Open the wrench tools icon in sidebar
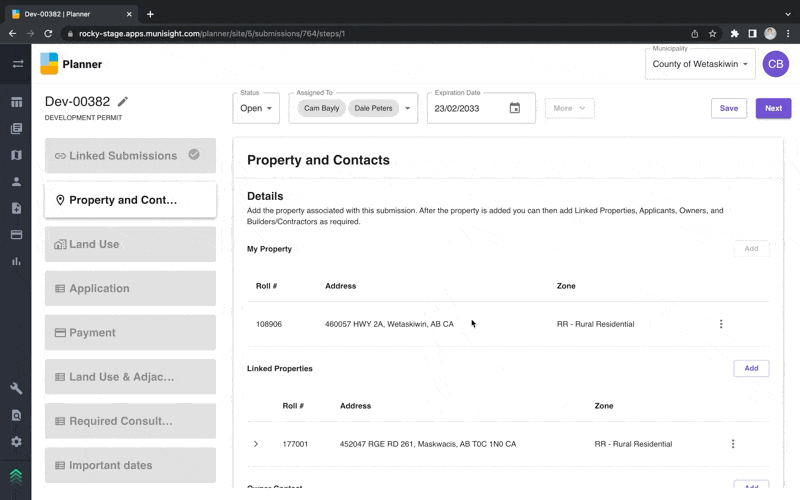The height and width of the screenshot is (500, 800). pyautogui.click(x=16, y=388)
